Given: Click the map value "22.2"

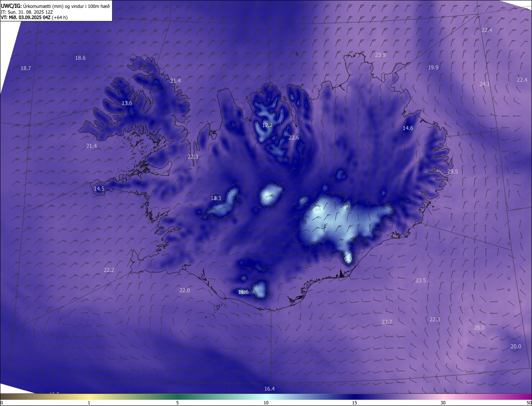Looking at the screenshot, I should coord(109,270).
